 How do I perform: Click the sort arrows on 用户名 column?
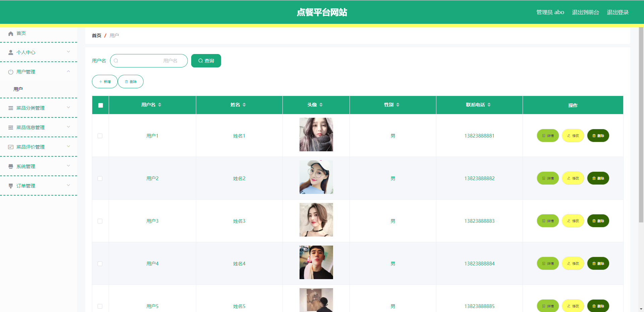(160, 105)
